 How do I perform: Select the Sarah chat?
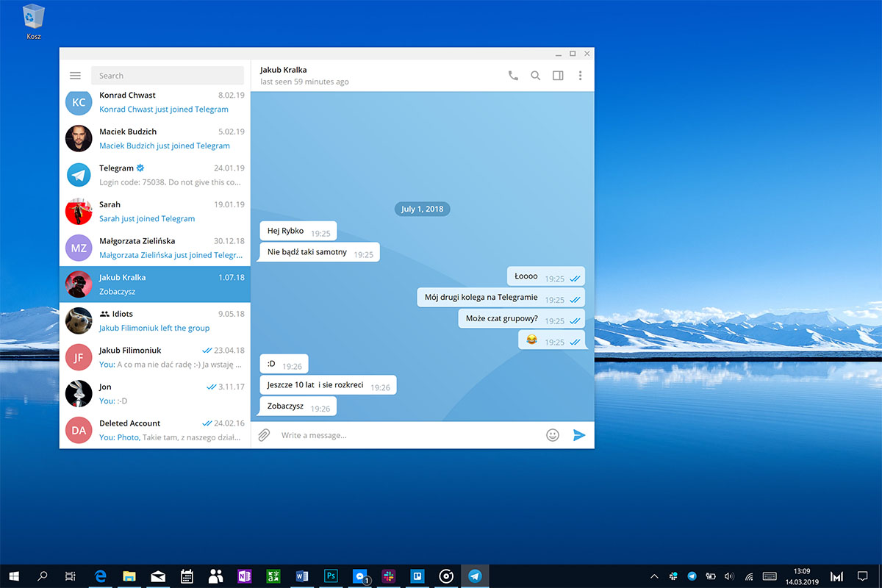pyautogui.click(x=155, y=211)
